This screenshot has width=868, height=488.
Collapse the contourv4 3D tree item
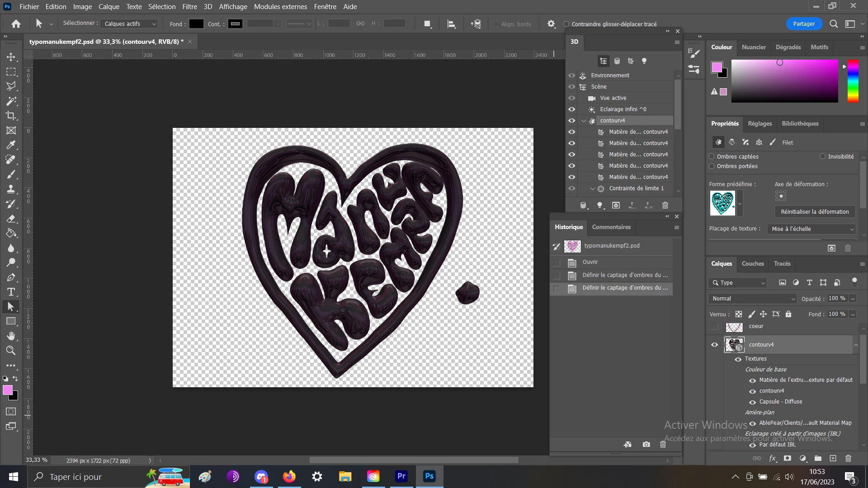point(584,121)
